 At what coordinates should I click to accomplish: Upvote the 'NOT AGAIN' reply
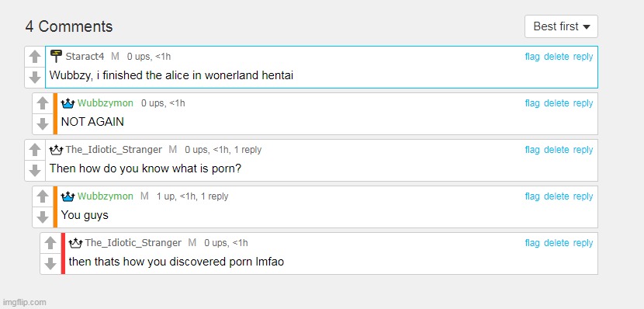[x=43, y=103]
